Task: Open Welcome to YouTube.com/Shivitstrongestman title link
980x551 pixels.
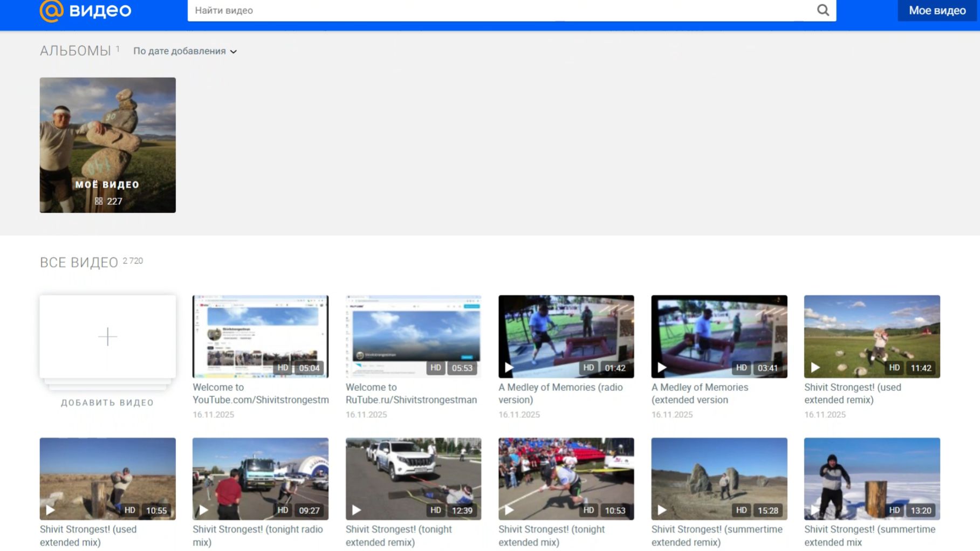Action: tap(260, 394)
